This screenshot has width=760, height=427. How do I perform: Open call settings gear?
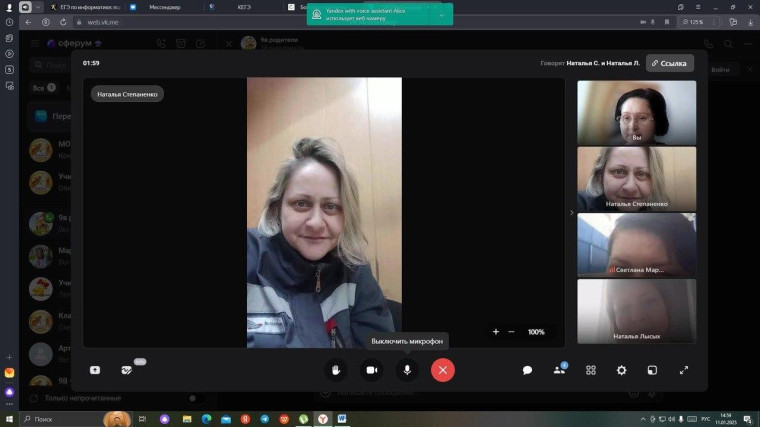[x=621, y=370]
